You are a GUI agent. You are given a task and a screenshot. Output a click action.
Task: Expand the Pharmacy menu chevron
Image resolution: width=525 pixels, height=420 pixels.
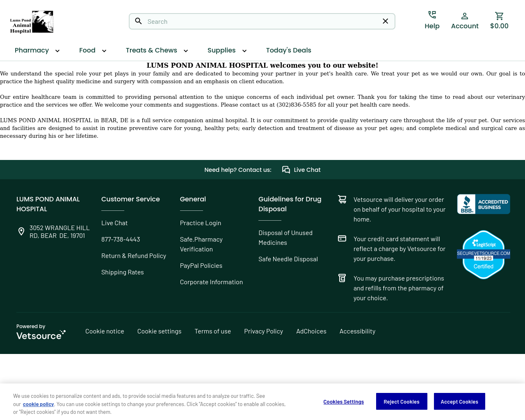(x=57, y=51)
